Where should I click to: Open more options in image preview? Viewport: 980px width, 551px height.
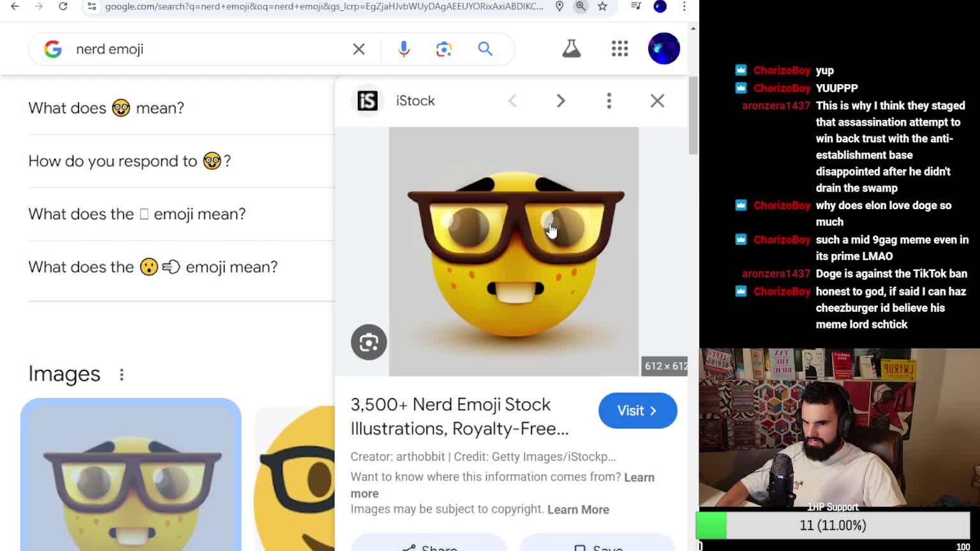click(609, 101)
